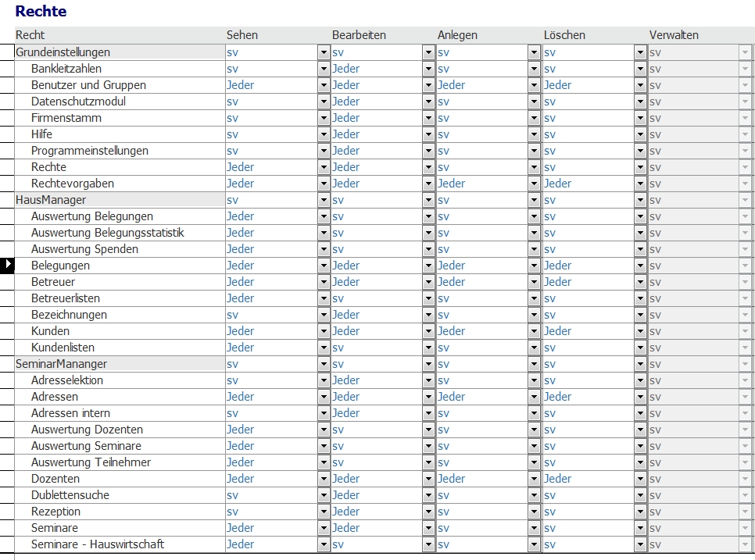The height and width of the screenshot is (560, 755).
Task: Select the SeminarMananger group row
Action: click(x=62, y=364)
